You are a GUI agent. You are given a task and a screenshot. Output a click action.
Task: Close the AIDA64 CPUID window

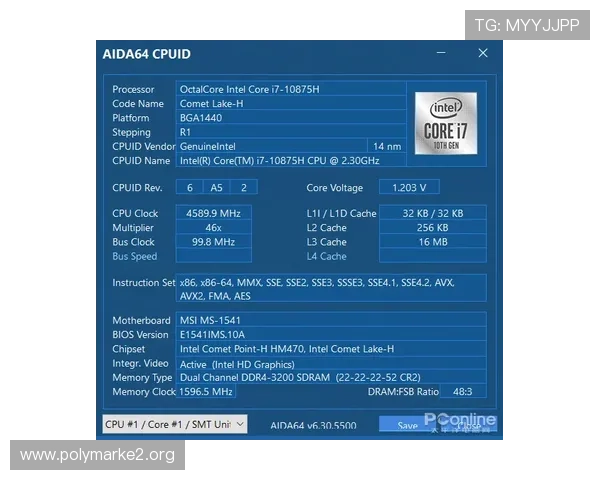(483, 53)
